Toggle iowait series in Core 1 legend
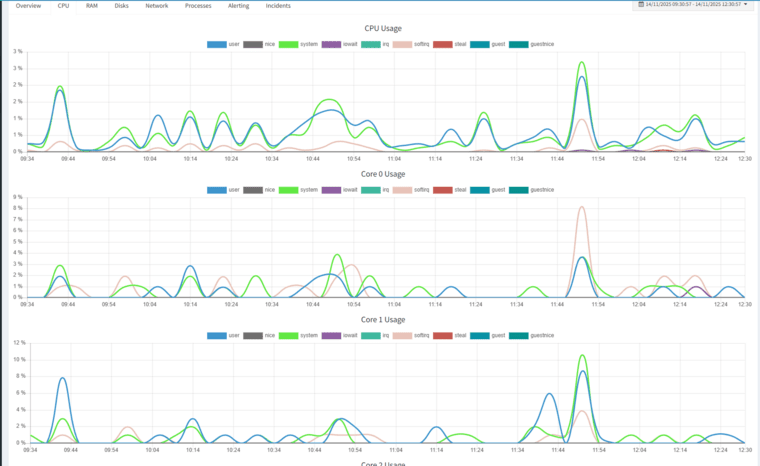 (339, 336)
